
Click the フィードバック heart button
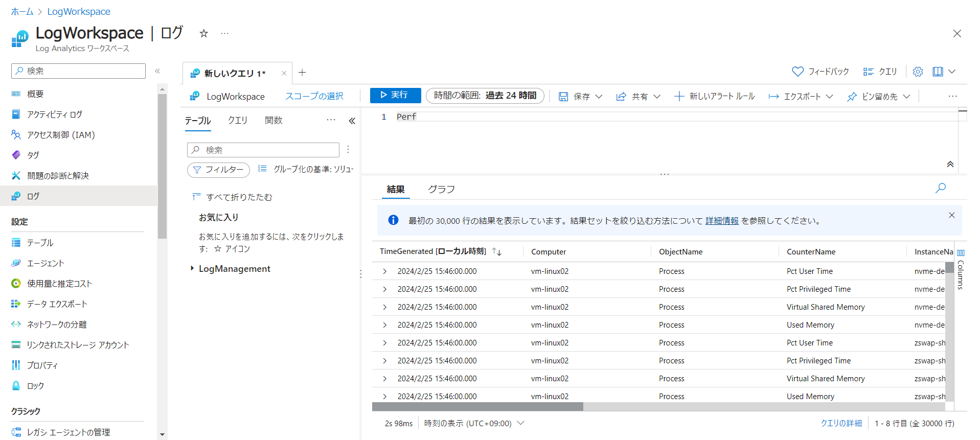(820, 72)
